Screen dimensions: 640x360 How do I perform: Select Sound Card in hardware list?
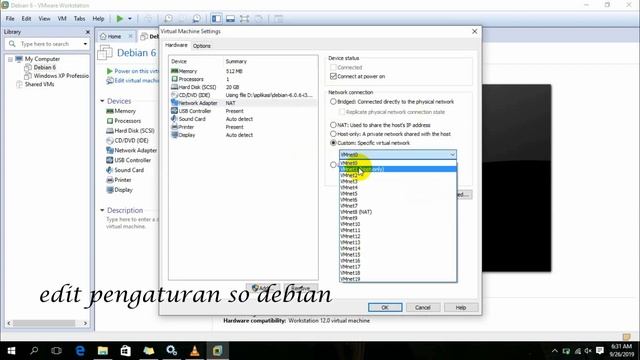243,119
